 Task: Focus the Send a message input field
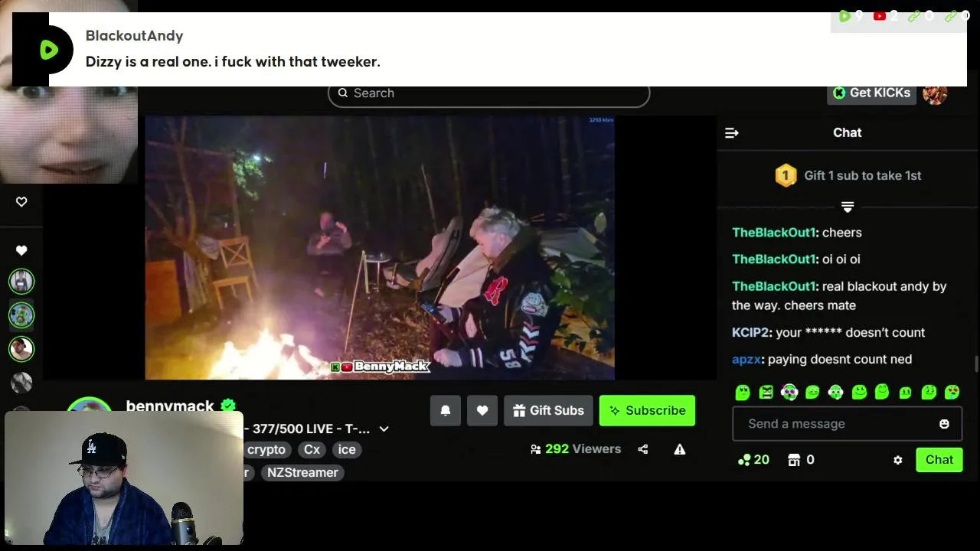(x=835, y=424)
